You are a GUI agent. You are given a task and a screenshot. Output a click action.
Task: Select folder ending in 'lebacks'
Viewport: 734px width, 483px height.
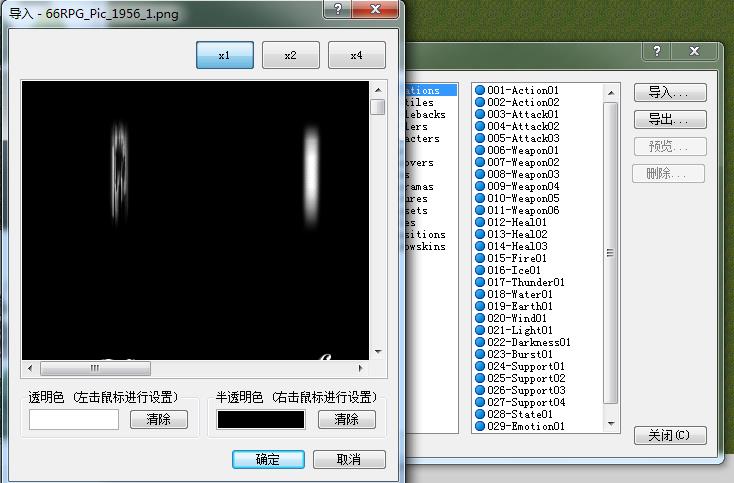(x=426, y=114)
